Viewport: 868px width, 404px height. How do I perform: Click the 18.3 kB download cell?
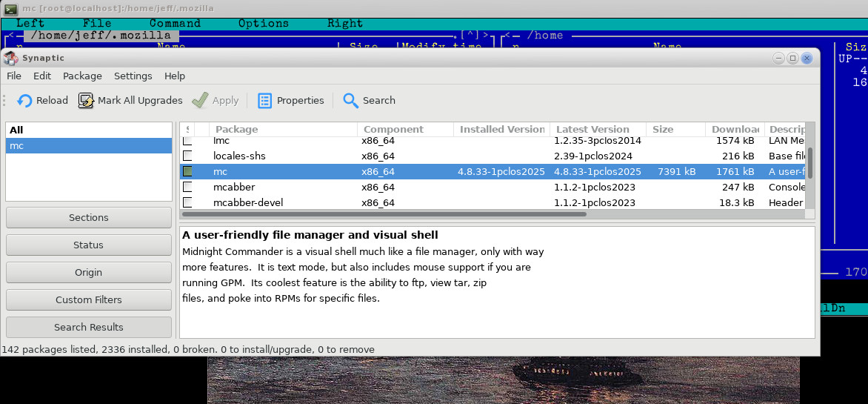[x=735, y=202]
